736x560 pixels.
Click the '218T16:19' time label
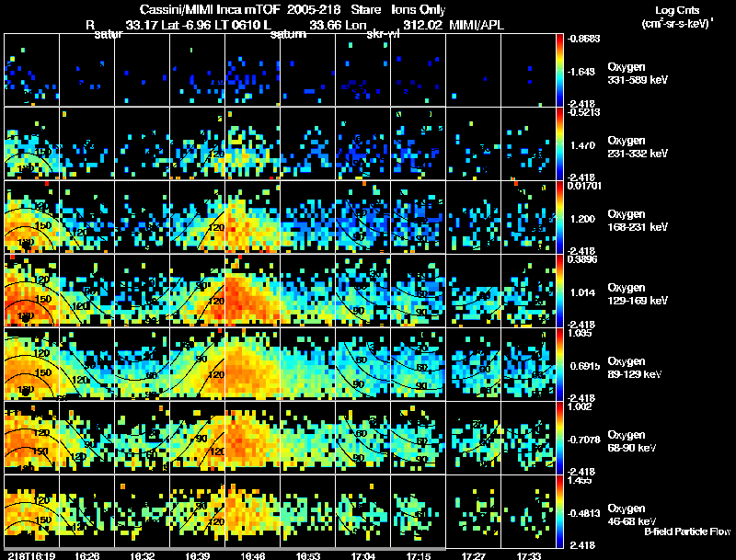point(32,555)
